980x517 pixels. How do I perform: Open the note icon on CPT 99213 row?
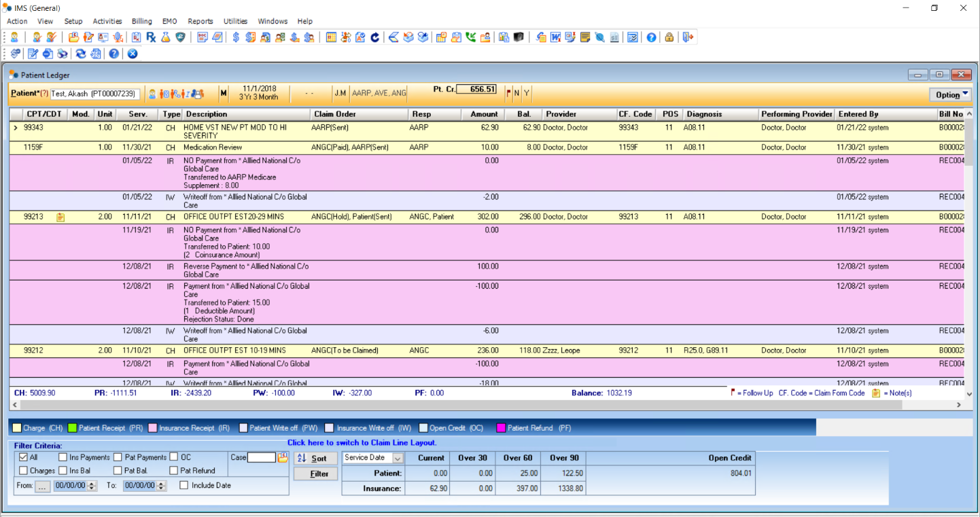pos(60,217)
